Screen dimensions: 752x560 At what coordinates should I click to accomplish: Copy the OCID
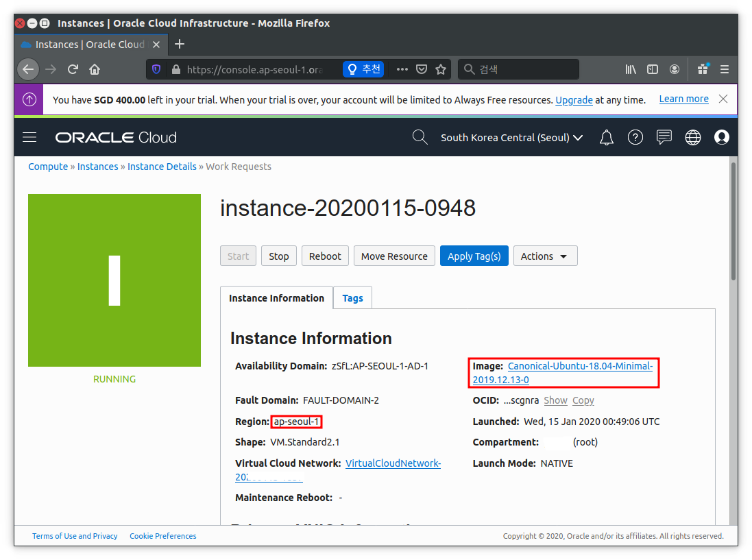coord(583,400)
